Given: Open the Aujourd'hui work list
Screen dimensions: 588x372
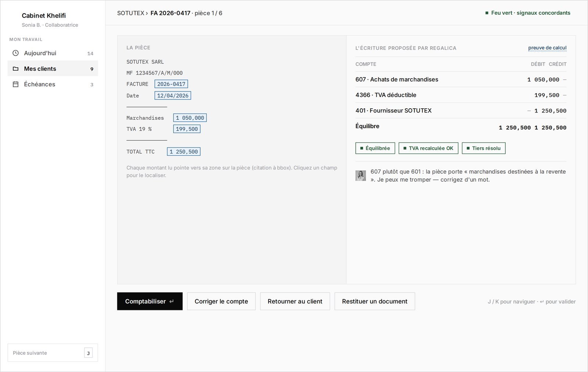Looking at the screenshot, I should 53,53.
